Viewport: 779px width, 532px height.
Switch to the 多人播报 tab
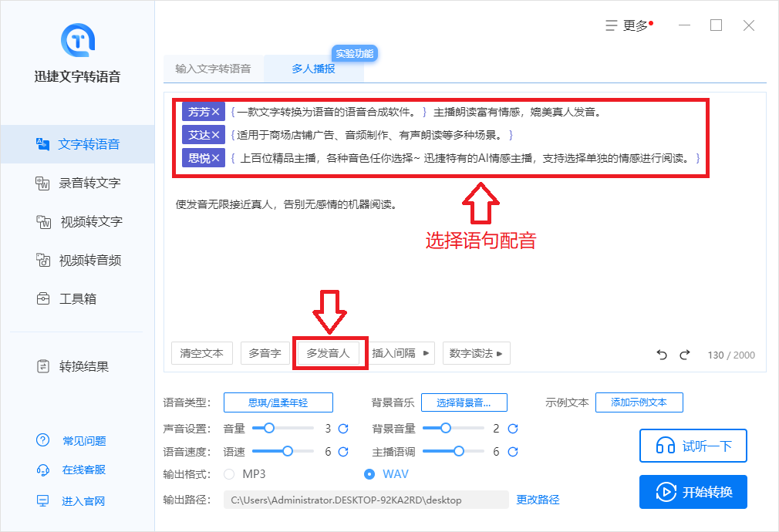(x=313, y=69)
